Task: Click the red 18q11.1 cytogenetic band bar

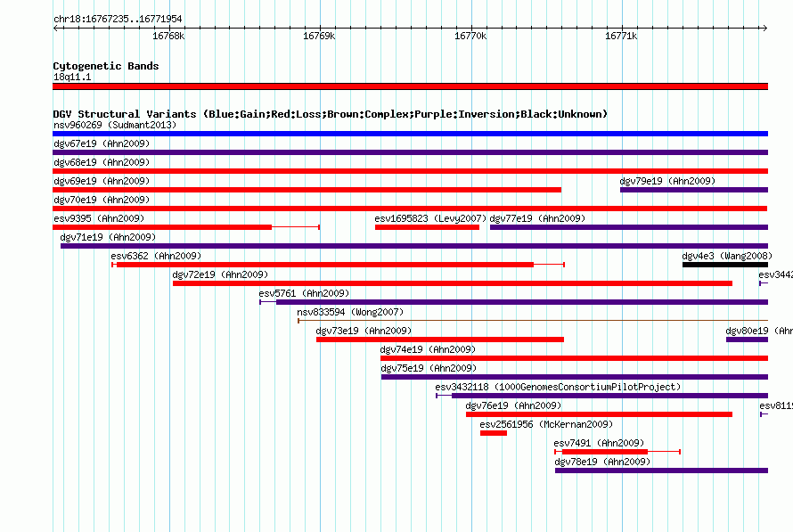Action: coord(410,86)
